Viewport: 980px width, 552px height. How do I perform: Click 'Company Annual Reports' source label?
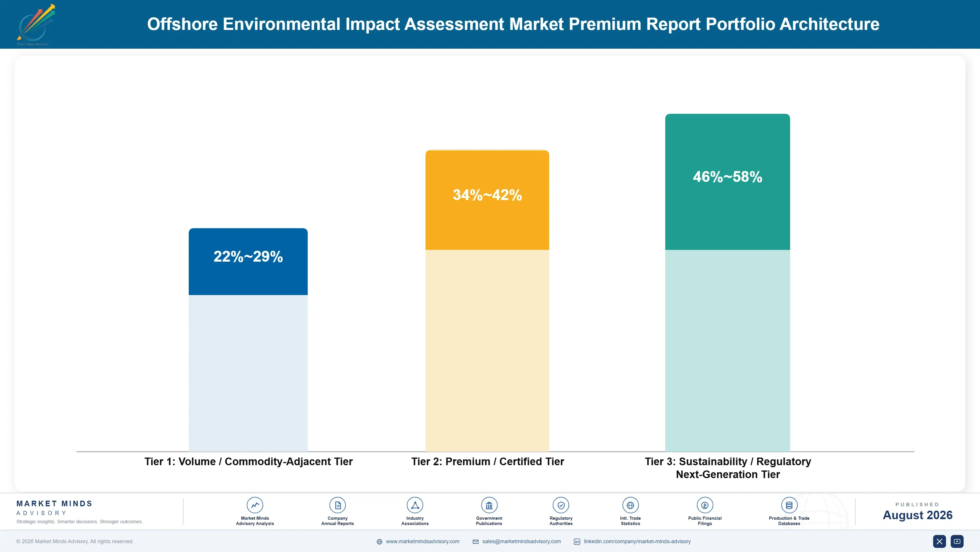point(337,521)
